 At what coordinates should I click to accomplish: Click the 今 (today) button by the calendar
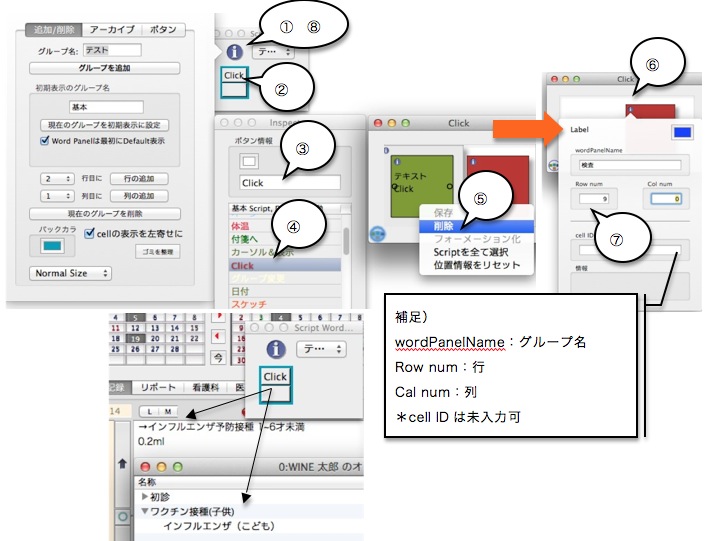pos(219,357)
